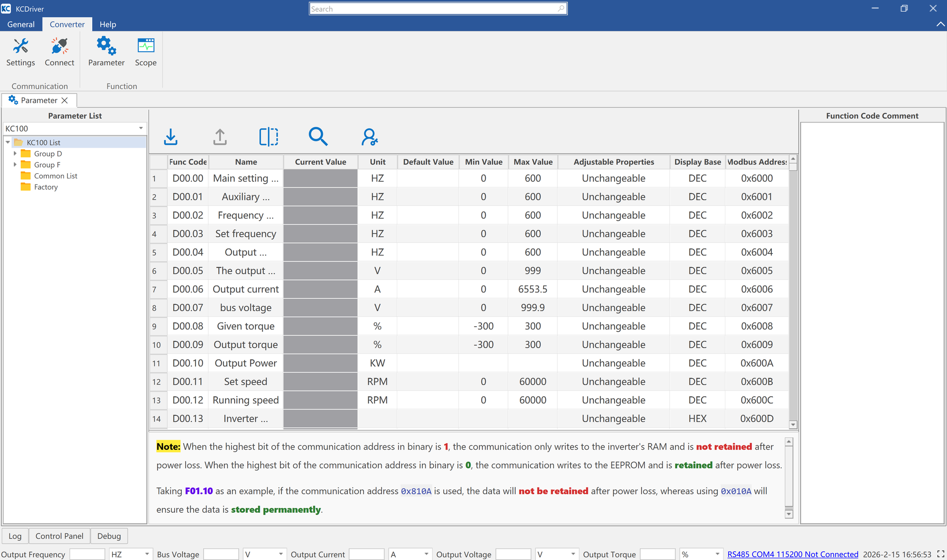The height and width of the screenshot is (560, 947).
Task: Click the download parameters icon
Action: (170, 137)
